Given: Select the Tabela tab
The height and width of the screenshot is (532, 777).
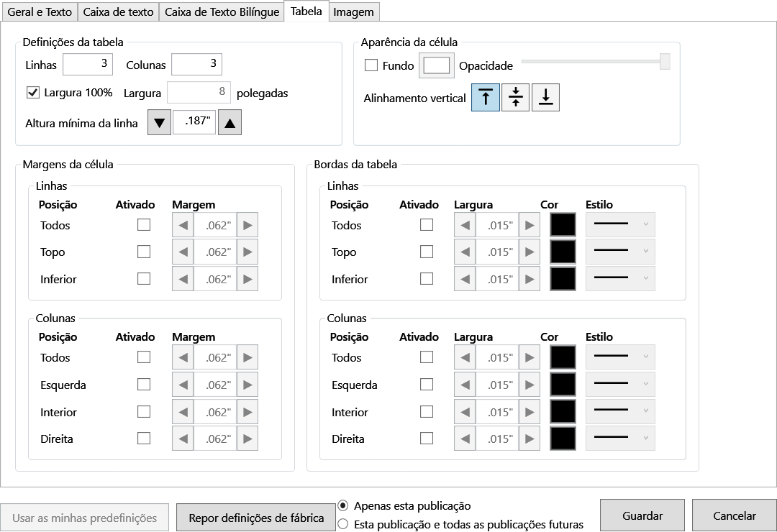Looking at the screenshot, I should [x=306, y=11].
